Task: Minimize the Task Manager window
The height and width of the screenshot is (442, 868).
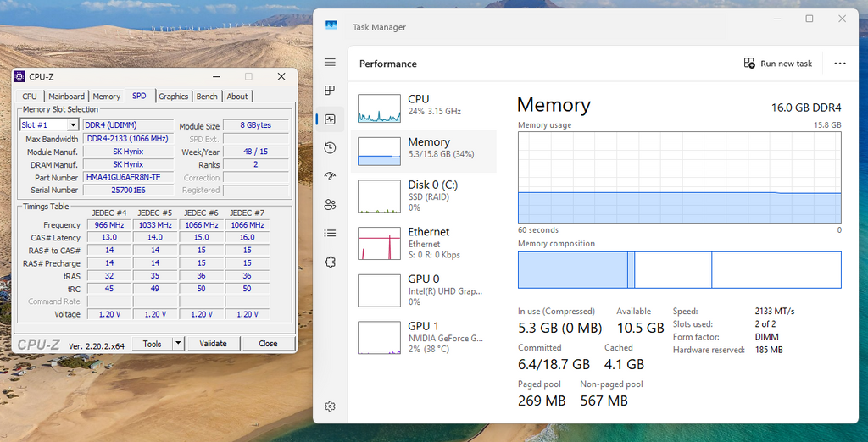Action: 777,19
